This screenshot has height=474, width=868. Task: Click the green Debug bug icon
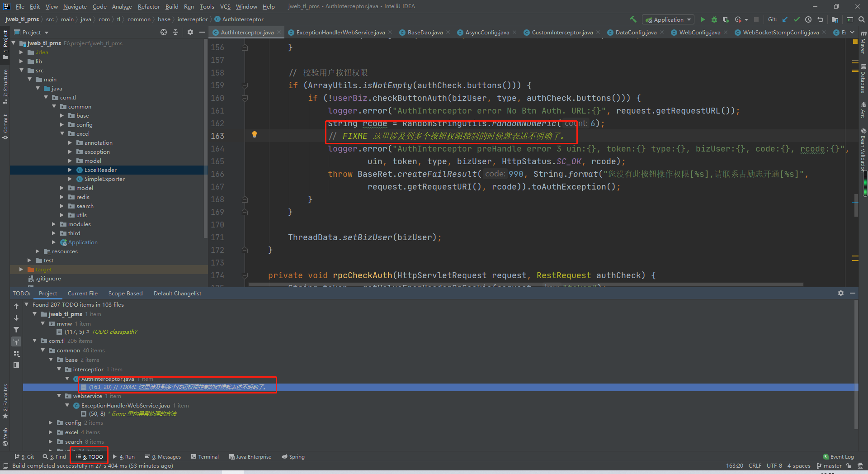[714, 19]
